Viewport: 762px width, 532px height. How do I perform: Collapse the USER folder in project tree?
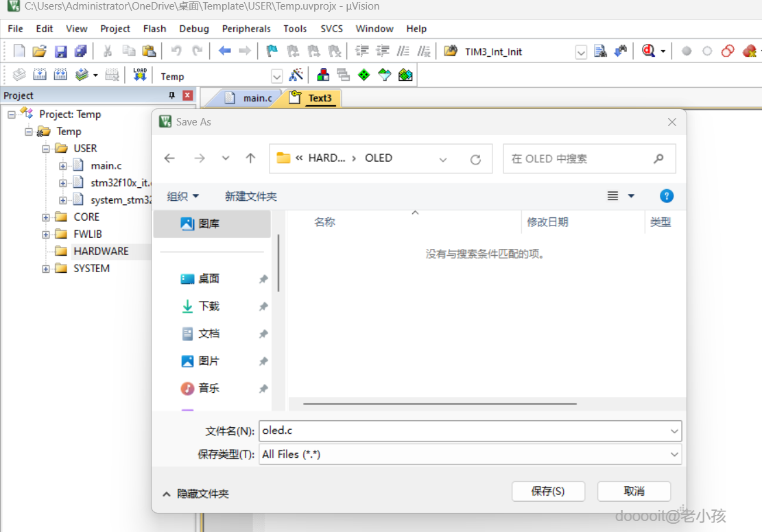[x=46, y=149]
